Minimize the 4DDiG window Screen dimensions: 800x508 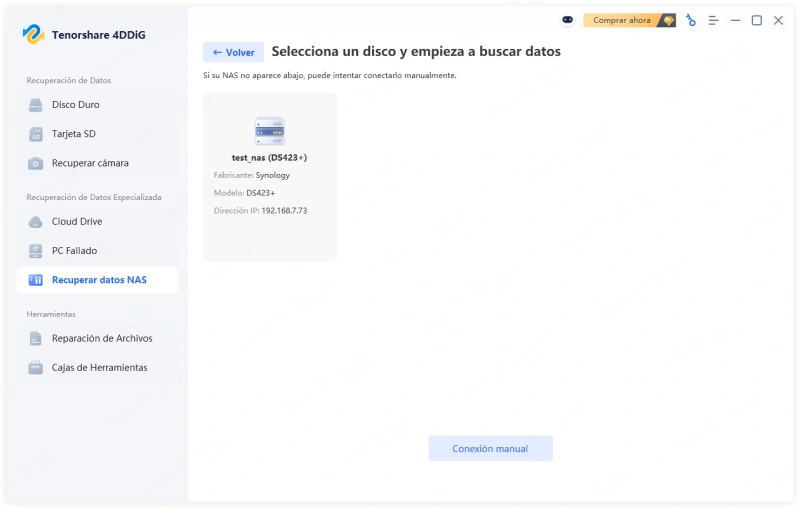(x=735, y=20)
